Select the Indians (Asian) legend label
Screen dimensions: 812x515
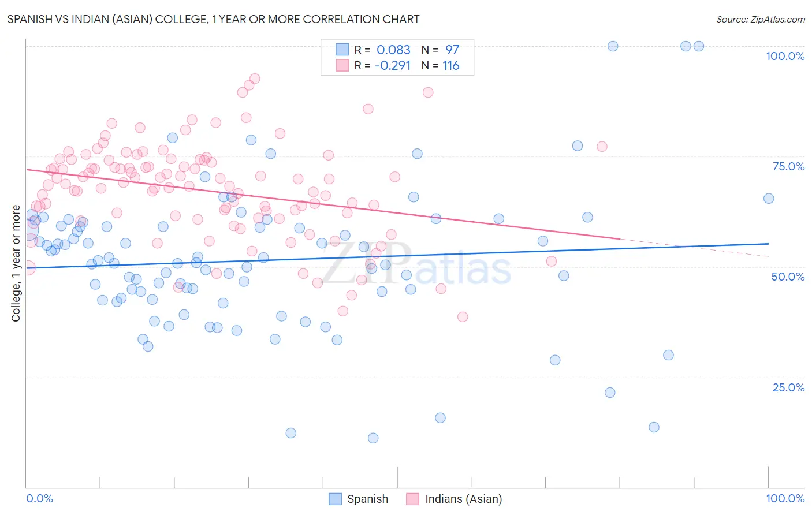pos(464,499)
